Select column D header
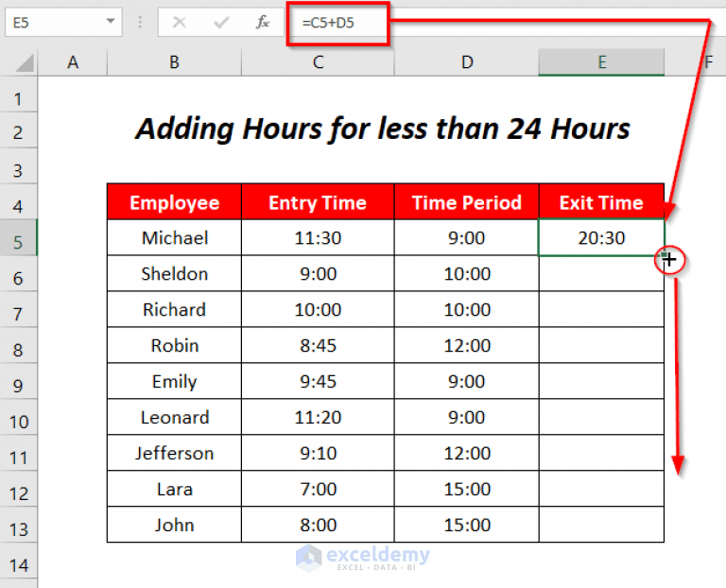The image size is (726, 588). point(467,62)
